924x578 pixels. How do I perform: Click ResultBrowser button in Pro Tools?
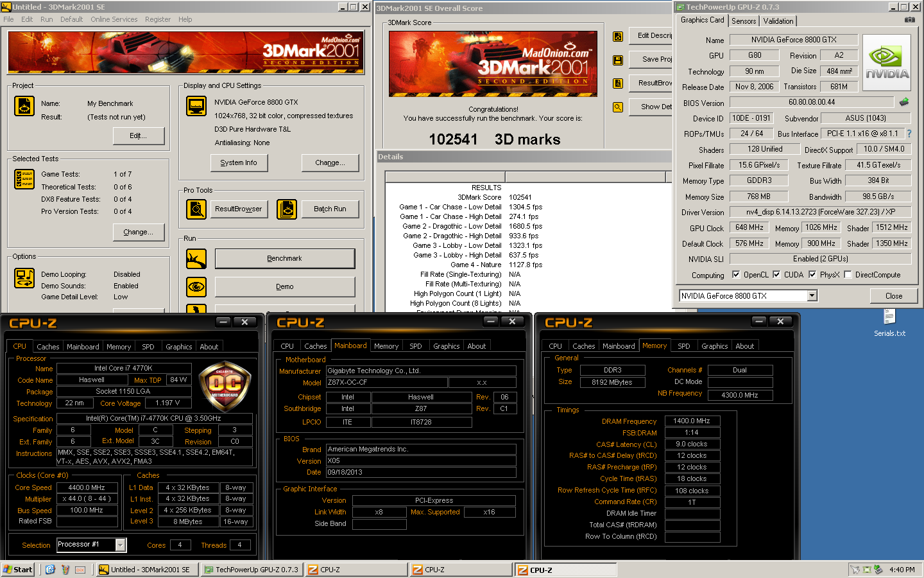(239, 209)
